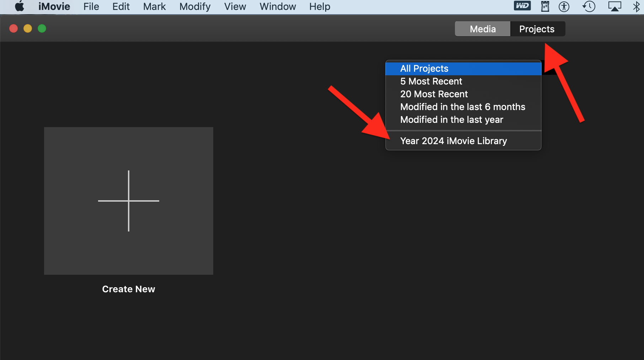Open the Mark menu

tap(155, 6)
